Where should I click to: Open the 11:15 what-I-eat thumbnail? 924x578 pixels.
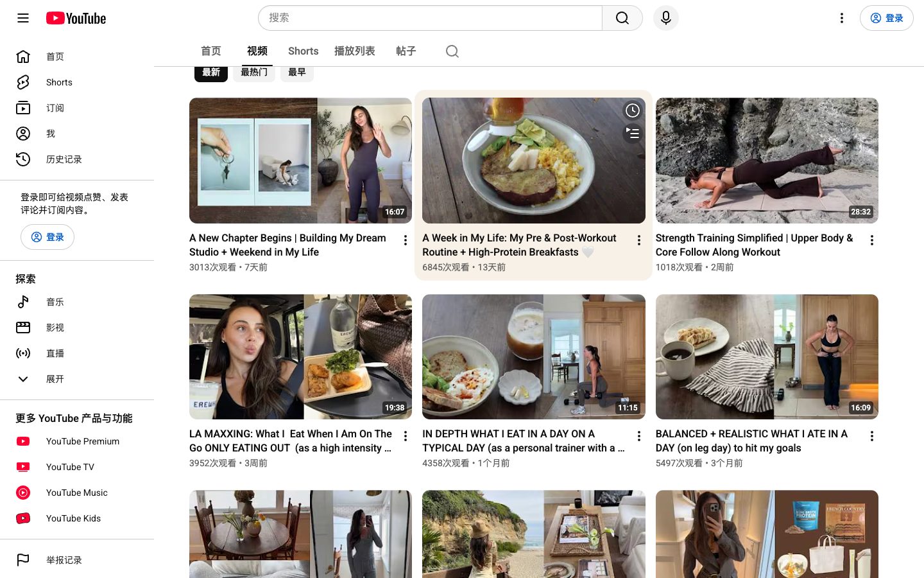pyautogui.click(x=534, y=356)
